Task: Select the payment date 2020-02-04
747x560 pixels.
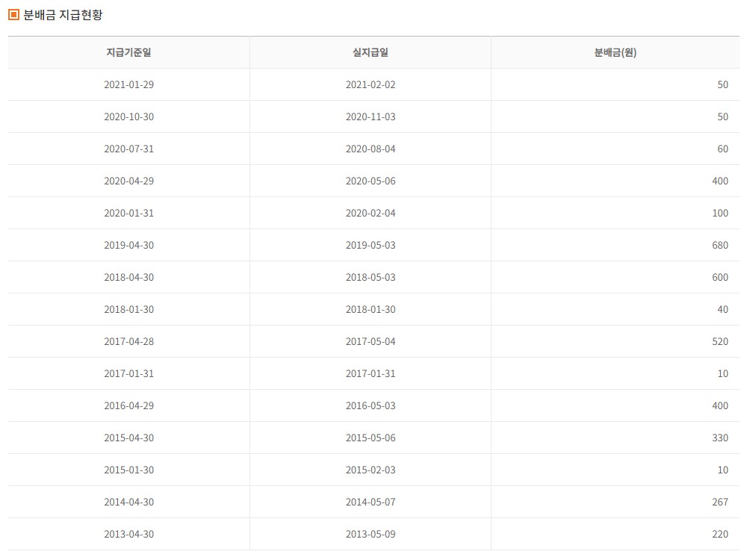Action: click(370, 213)
